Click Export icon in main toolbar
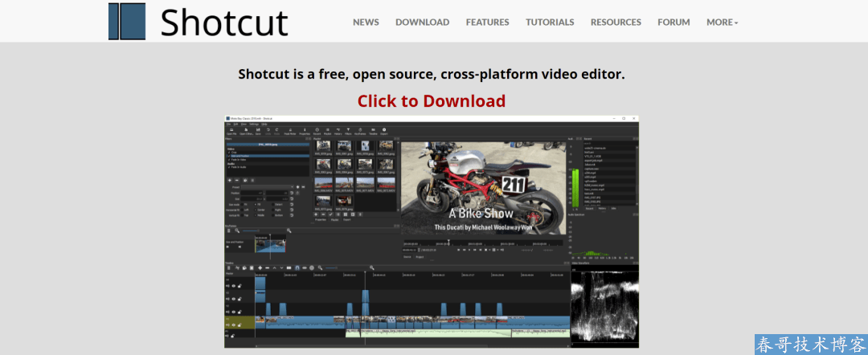Screen dimensions: 868x355 pos(384,129)
